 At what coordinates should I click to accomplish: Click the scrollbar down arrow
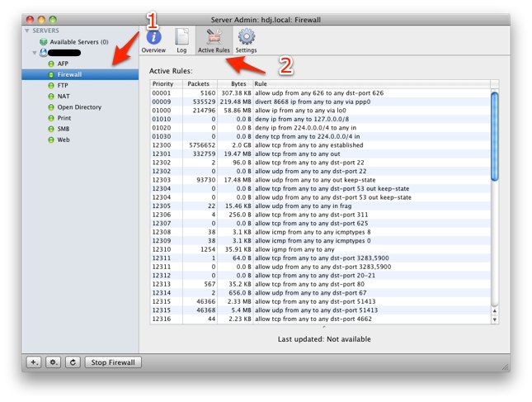pyautogui.click(x=495, y=319)
